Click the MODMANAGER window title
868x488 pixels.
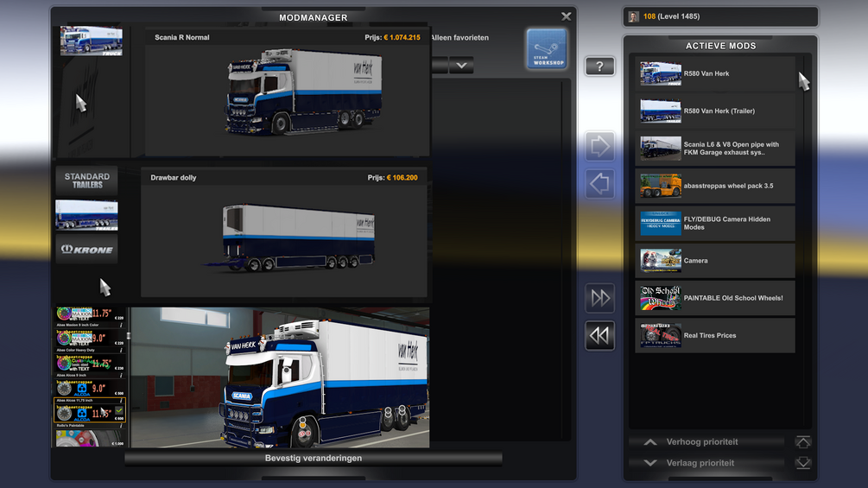pyautogui.click(x=314, y=17)
